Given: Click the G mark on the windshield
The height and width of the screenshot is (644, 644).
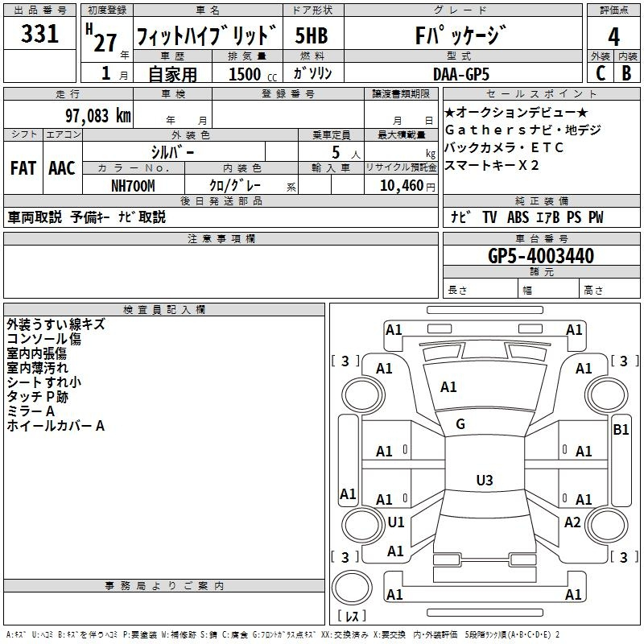Looking at the screenshot, I should pos(460,423).
